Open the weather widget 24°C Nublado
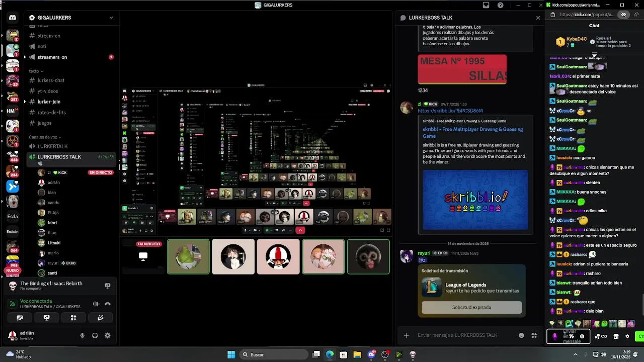Screen dimensions: 644x362 pos(19,354)
